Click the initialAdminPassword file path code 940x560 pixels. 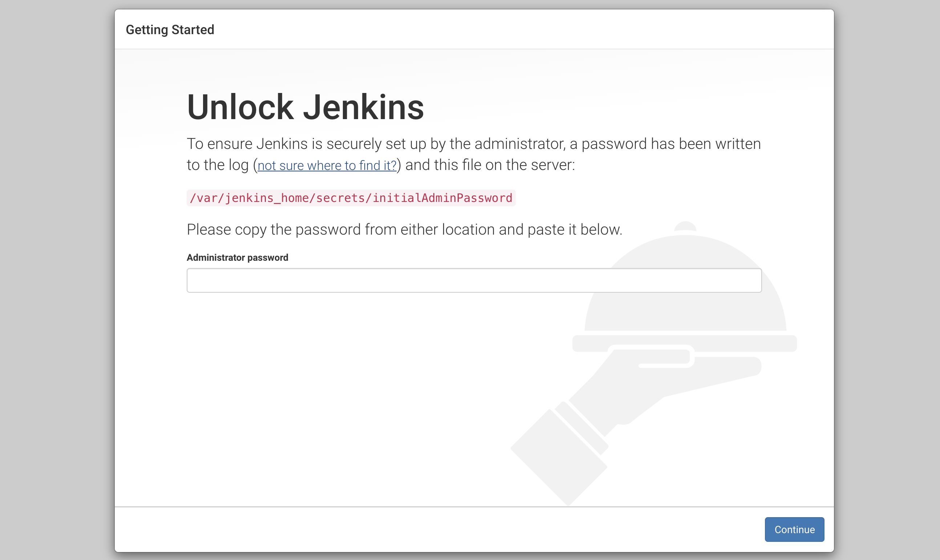tap(351, 198)
